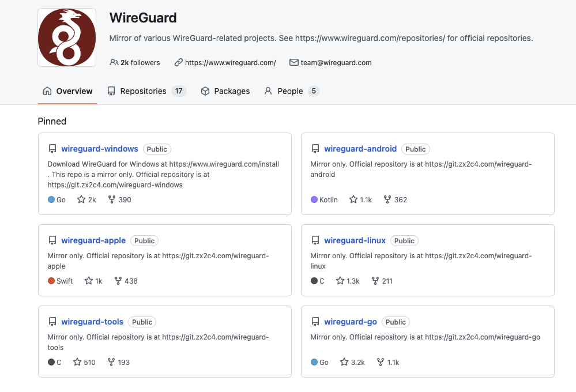Open the Overview tab
576x392 pixels.
click(67, 91)
